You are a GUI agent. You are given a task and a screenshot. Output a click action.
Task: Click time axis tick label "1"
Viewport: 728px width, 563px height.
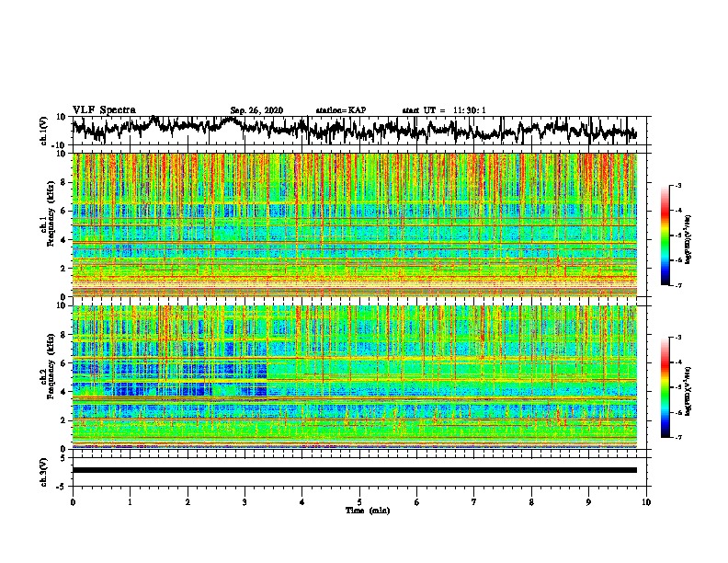(130, 502)
